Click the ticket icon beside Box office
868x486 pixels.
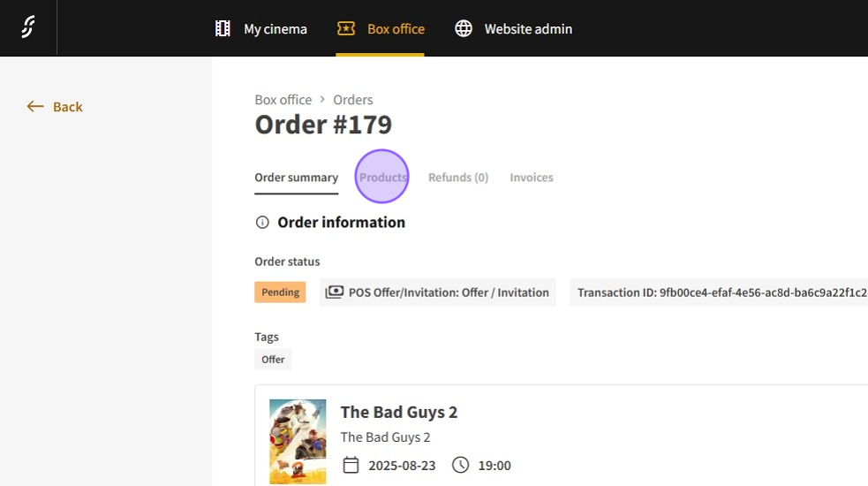coord(346,29)
